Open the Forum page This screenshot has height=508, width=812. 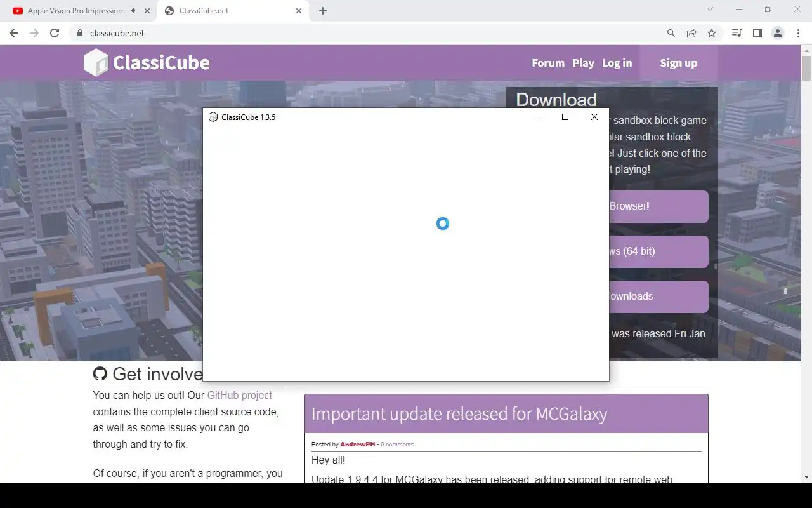[548, 63]
